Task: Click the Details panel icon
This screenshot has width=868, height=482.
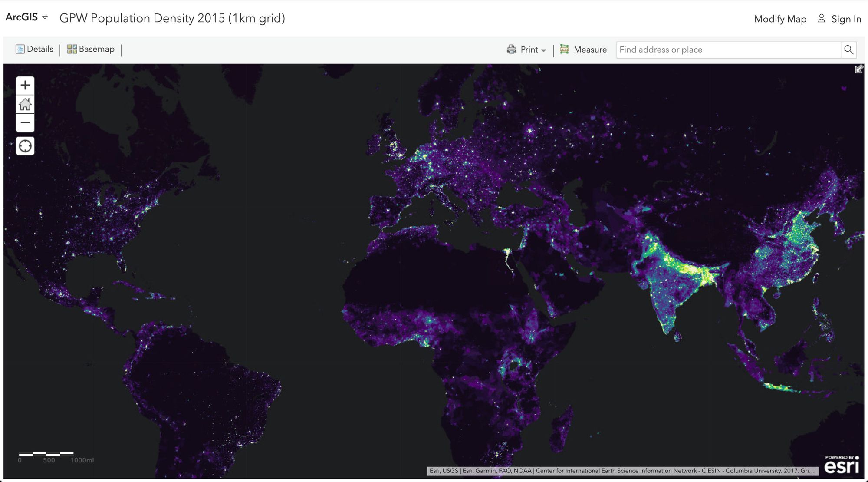Action: [x=20, y=49]
